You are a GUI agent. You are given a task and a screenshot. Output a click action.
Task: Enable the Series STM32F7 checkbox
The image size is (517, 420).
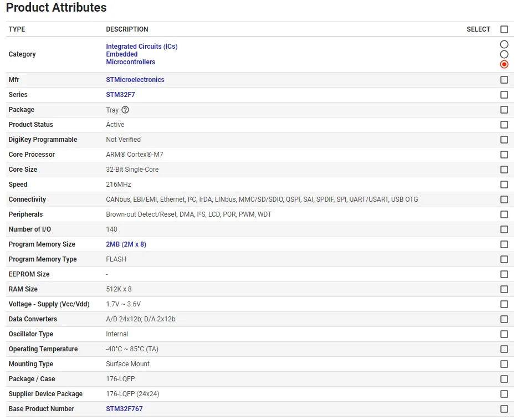click(504, 95)
